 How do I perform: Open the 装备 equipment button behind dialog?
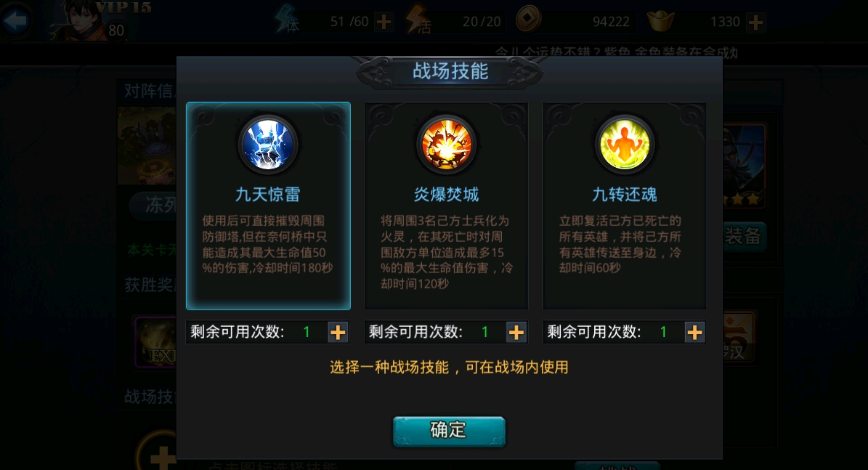(744, 236)
